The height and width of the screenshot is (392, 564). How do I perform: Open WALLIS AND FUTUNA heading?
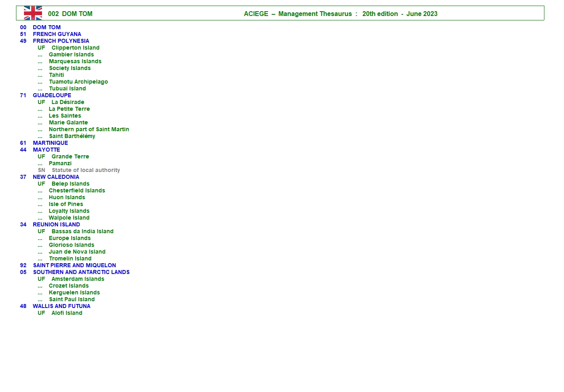pos(62,306)
